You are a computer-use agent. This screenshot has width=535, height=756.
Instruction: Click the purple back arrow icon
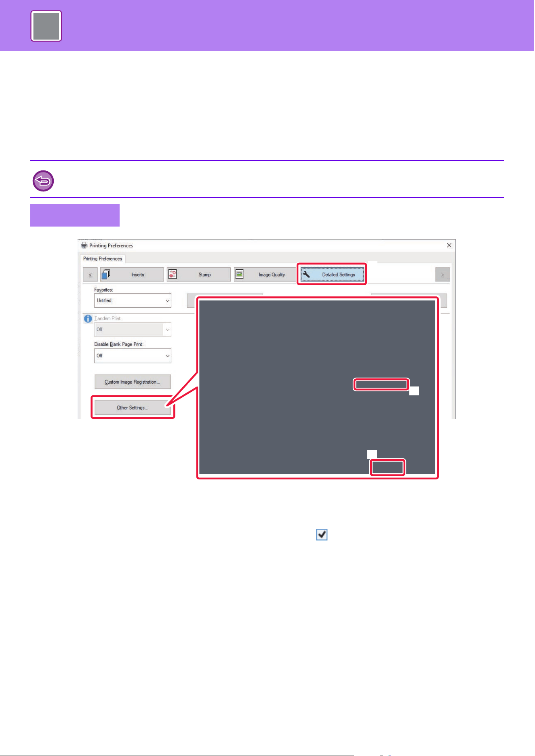coord(43,181)
